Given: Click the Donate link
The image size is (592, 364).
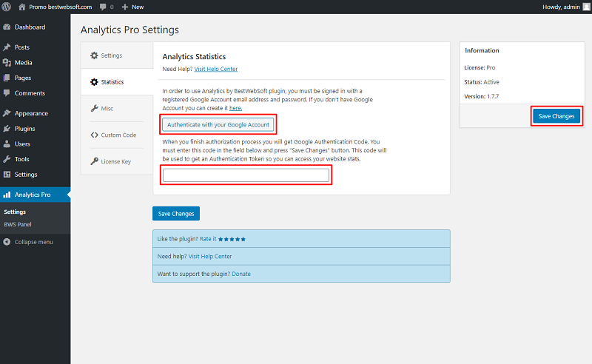Looking at the screenshot, I should tap(241, 274).
